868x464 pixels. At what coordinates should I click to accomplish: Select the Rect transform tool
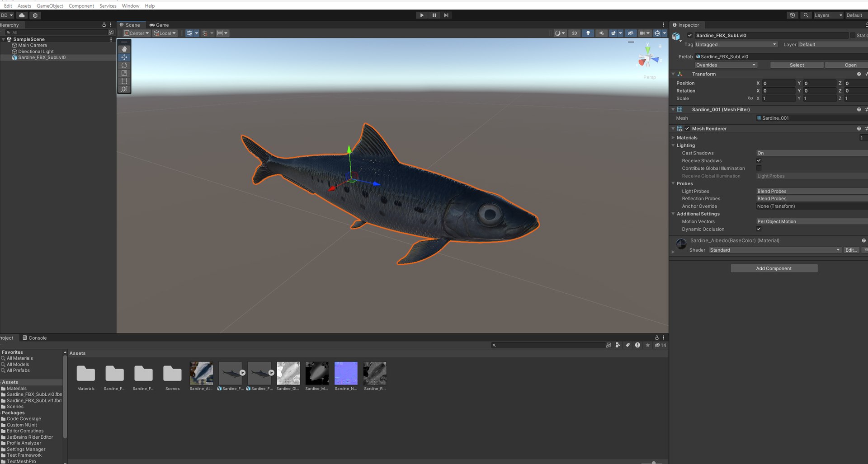coord(124,81)
